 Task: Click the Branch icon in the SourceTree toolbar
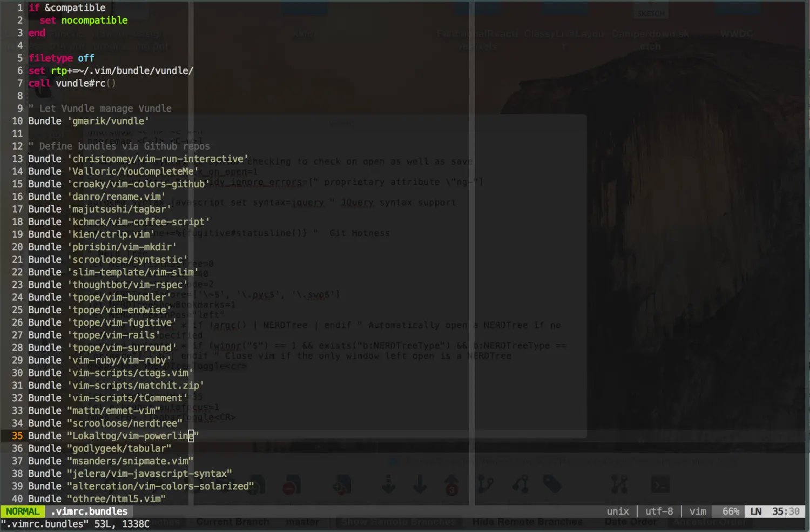click(485, 484)
